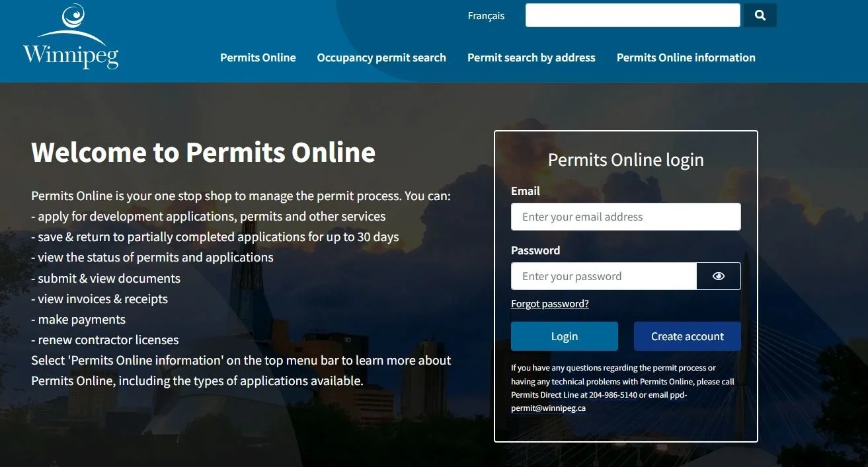Focus the Email address field
Viewport: 868px width, 467px height.
click(625, 217)
